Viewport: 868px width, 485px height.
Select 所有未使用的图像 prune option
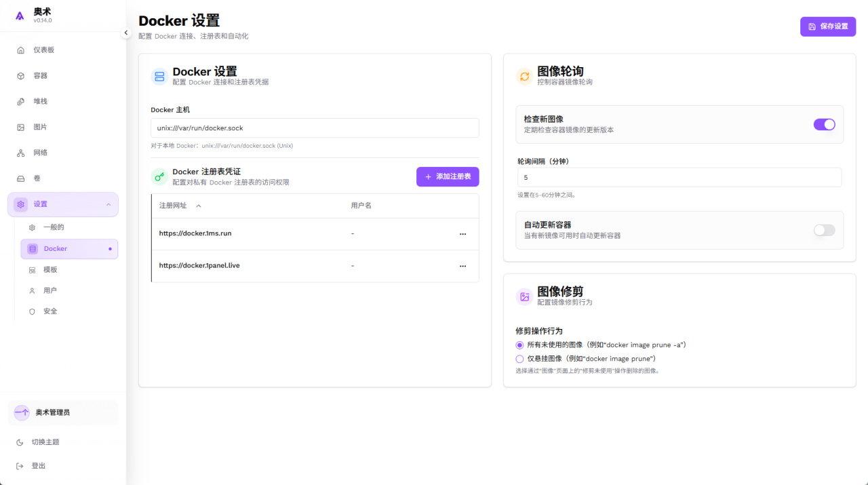[x=520, y=345]
